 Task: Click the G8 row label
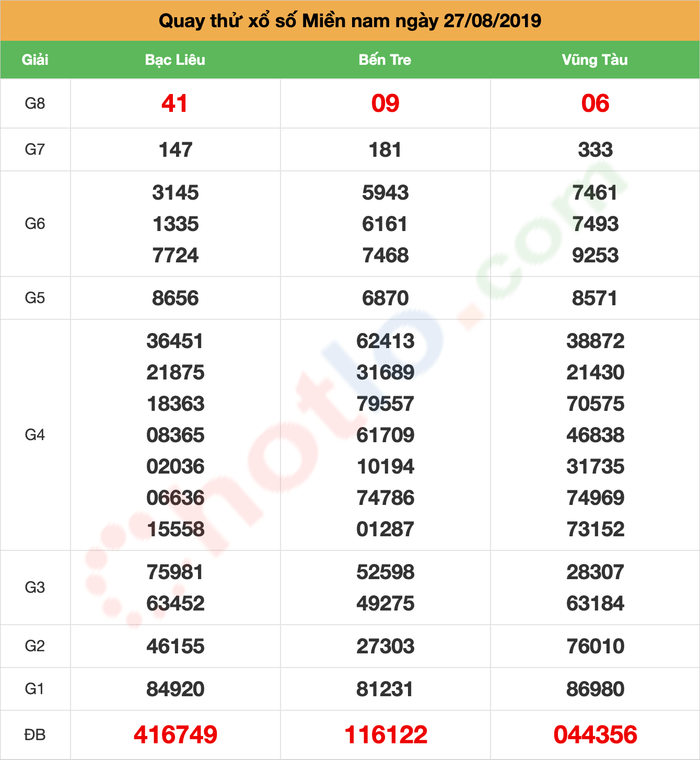[35, 103]
